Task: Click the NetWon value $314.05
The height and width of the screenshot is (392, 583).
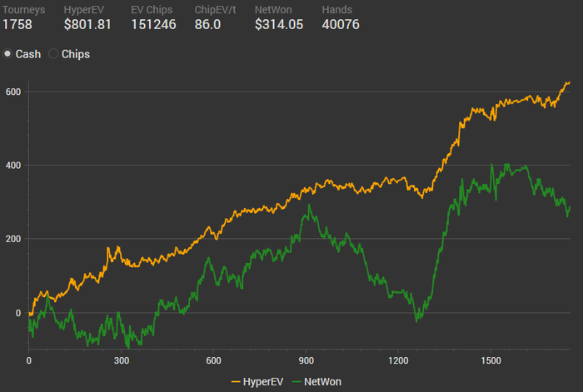Action: (279, 24)
